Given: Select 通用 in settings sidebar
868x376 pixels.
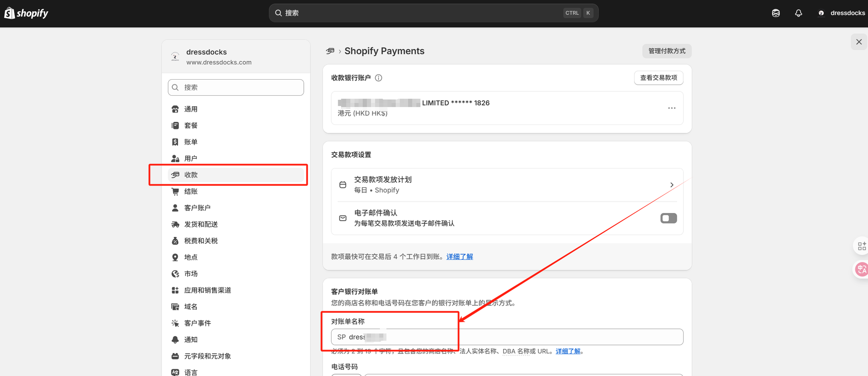Looking at the screenshot, I should coord(191,109).
